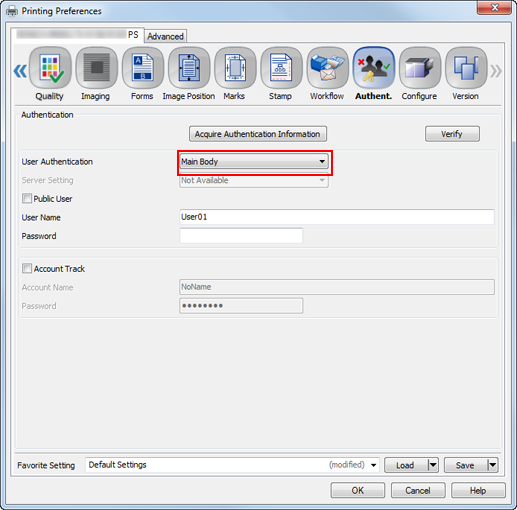Close the Printing Preferences window
The height and width of the screenshot is (510, 517).
tap(494, 7)
